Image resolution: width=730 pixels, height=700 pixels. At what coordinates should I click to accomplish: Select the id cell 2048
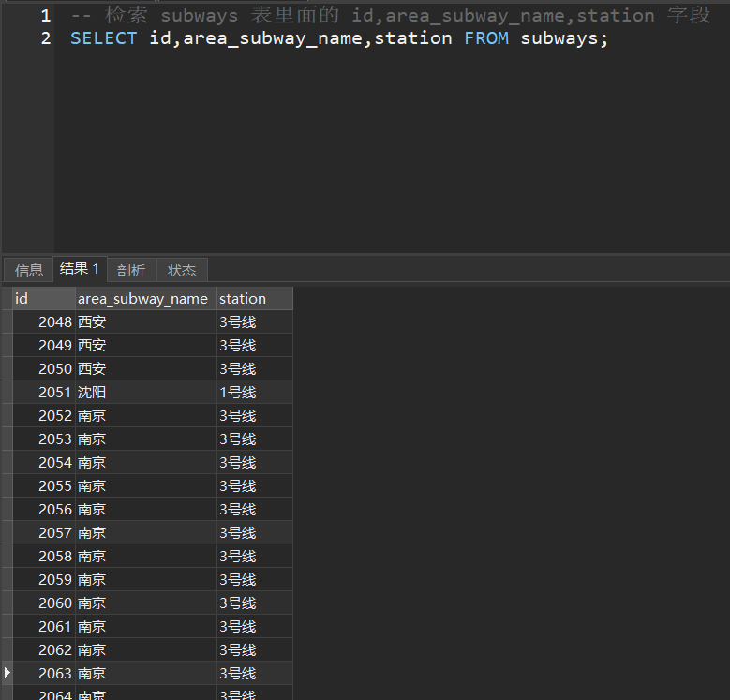(44, 321)
